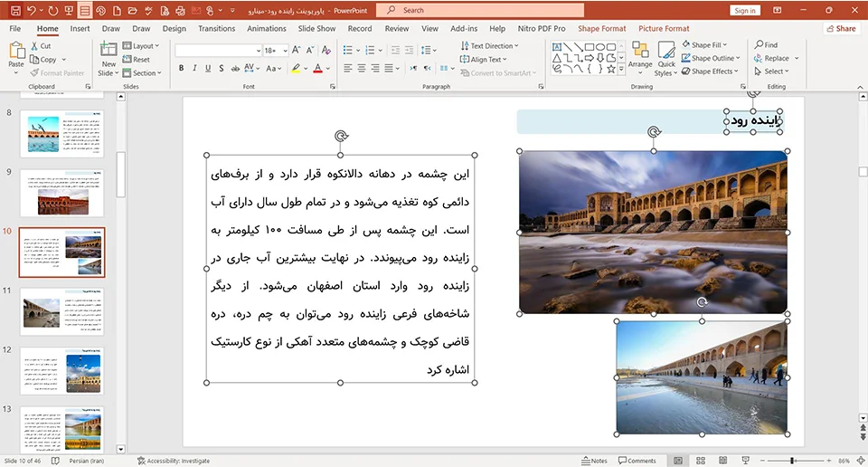868x467 pixels.
Task: Adjust the zoom slider in the status bar
Action: [793, 461]
